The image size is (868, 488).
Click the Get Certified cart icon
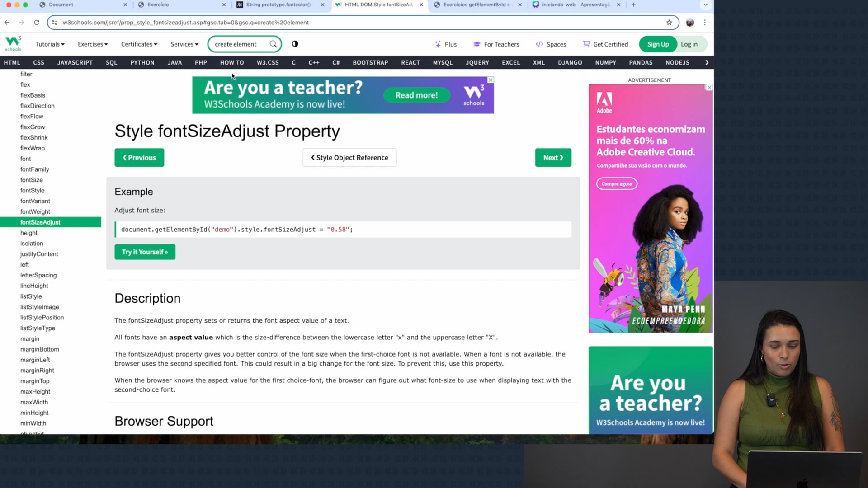pos(586,44)
